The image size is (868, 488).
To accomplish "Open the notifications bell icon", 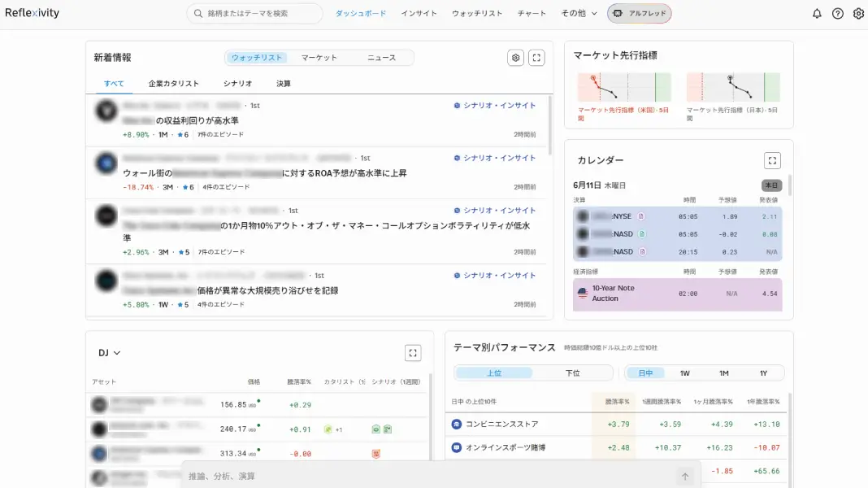I will [817, 13].
